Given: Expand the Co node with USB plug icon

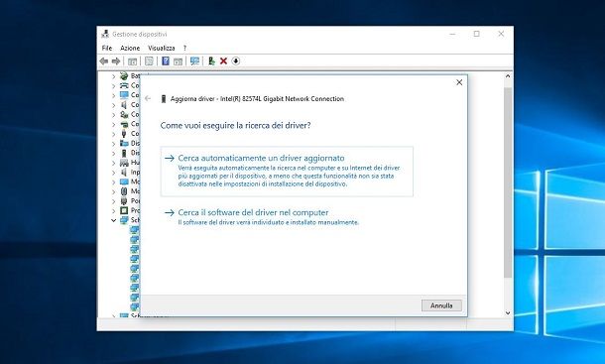Looking at the screenshot, I should click(x=113, y=134).
